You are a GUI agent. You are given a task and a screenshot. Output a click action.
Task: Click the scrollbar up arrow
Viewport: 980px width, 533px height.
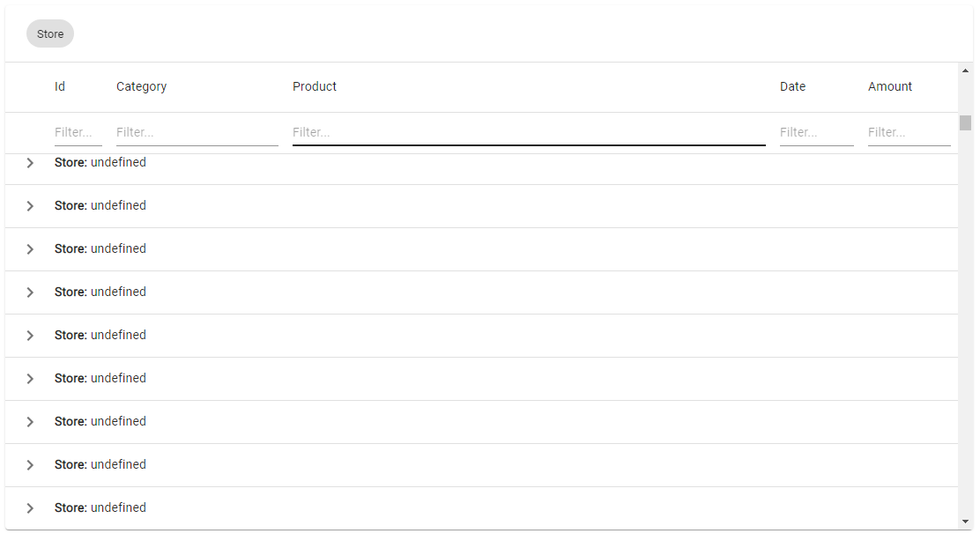(964, 70)
